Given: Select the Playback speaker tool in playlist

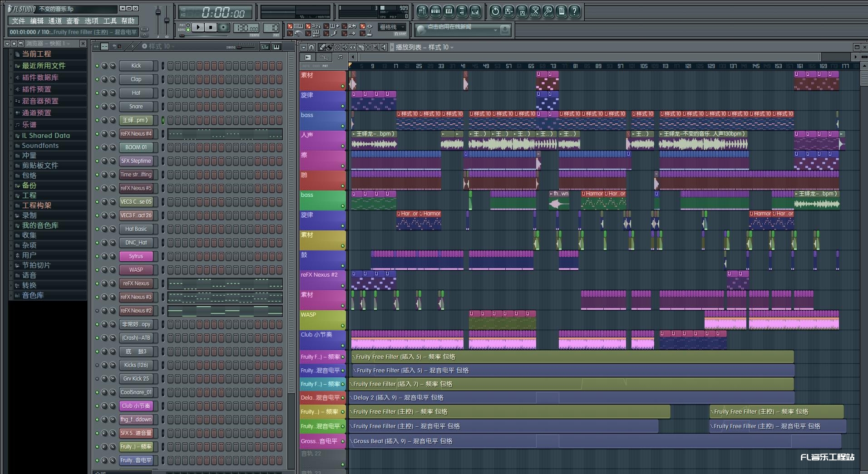Looking at the screenshot, I should 384,47.
